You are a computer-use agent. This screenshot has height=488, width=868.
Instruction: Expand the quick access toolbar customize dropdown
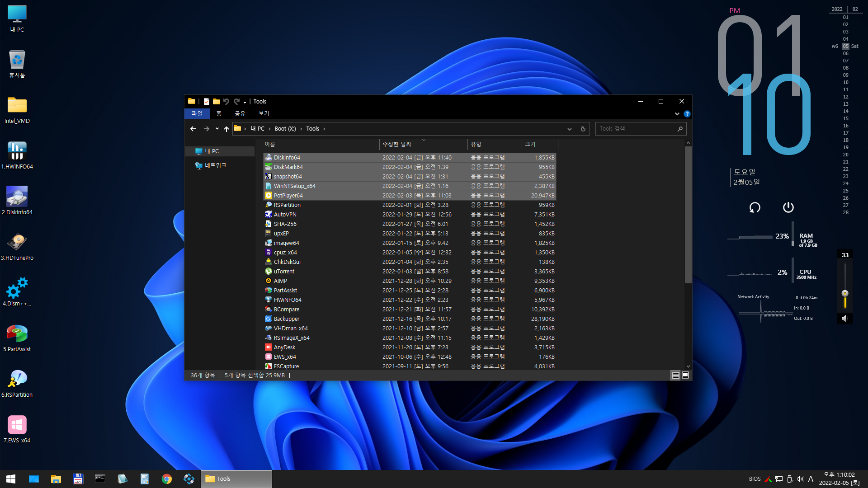245,102
